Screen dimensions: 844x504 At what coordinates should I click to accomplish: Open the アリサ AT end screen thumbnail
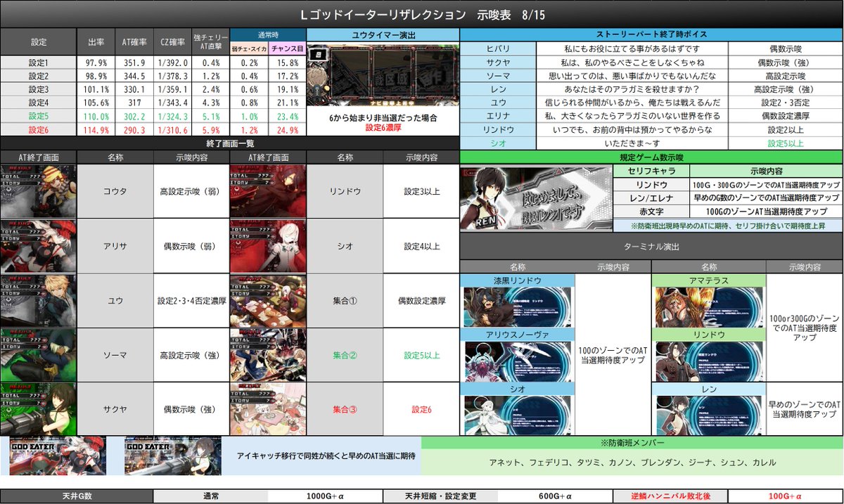pyautogui.click(x=38, y=245)
